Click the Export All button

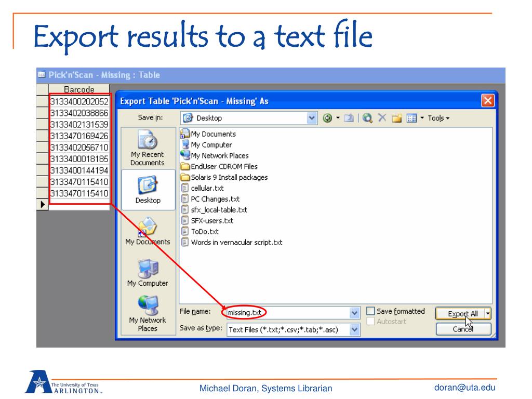459,313
